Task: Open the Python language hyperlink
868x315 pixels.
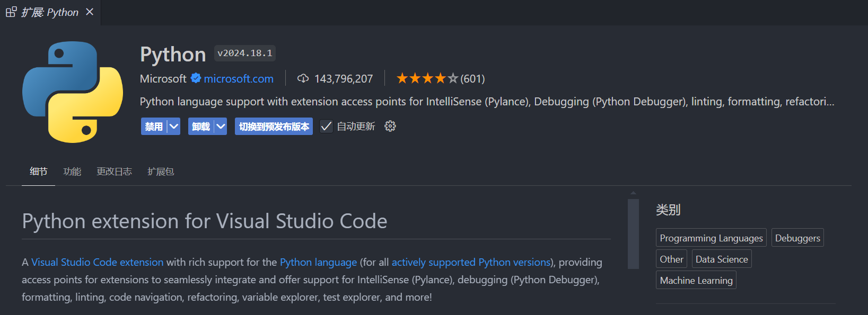Action: 318,262
